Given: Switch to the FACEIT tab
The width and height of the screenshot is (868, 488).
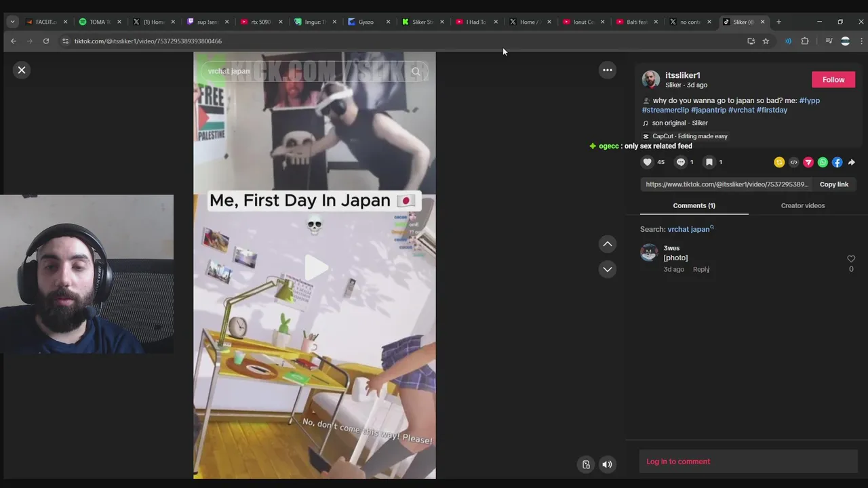Looking at the screenshot, I should [x=45, y=22].
